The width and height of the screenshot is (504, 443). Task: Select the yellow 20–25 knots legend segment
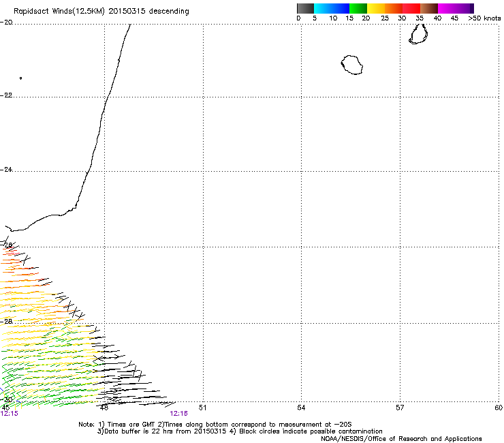(376, 8)
